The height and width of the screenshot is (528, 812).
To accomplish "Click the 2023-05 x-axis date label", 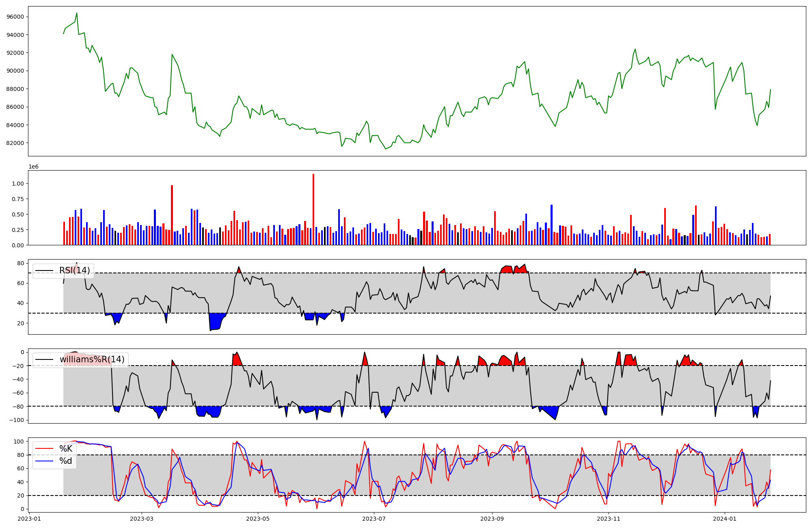I will (x=257, y=519).
